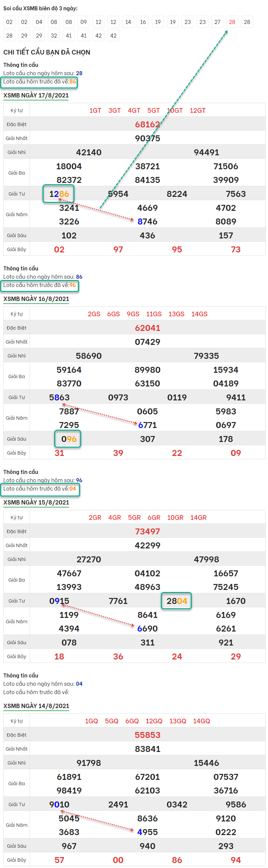Click the highlighted Giải Tư number 1286
The height and width of the screenshot is (868, 268).
[x=59, y=194]
